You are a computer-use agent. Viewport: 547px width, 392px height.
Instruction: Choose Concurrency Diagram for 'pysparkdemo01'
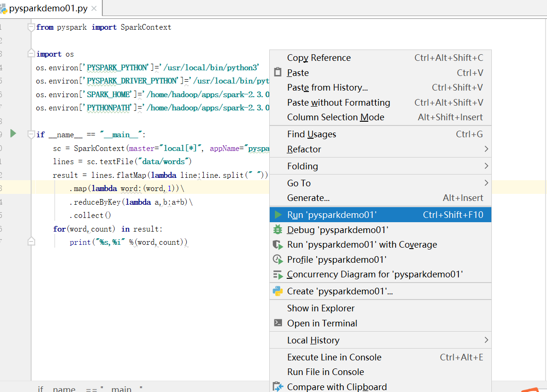(381, 275)
